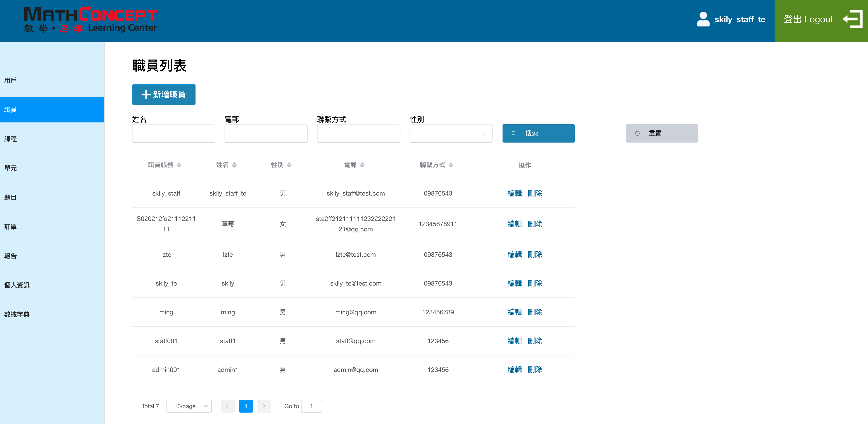Click the 搜索 search button

(538, 133)
